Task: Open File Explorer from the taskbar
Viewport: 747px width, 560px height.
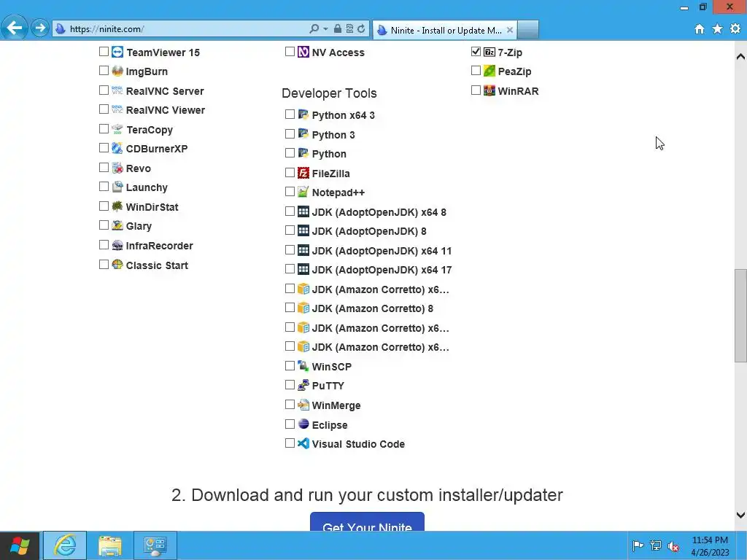Action: tap(110, 545)
